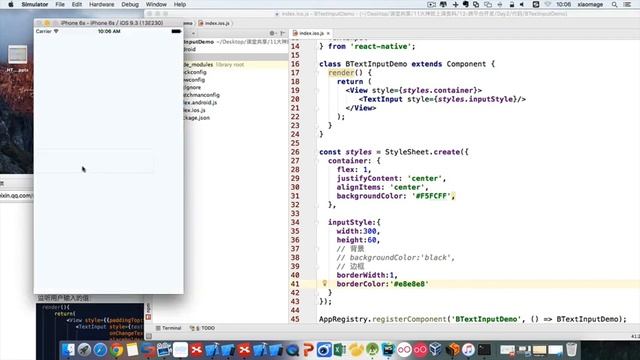The height and width of the screenshot is (360, 640).
Task: Open the Hardware menu
Action: (102, 4)
